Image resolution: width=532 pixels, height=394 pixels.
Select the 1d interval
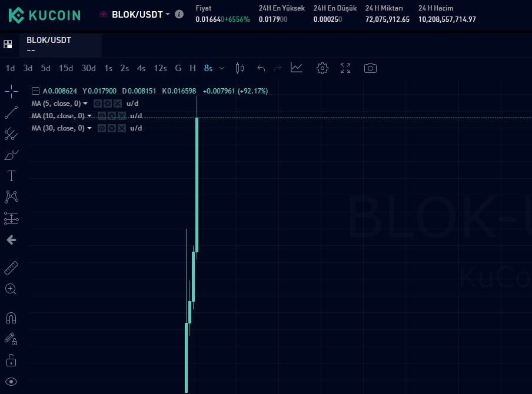tap(10, 68)
